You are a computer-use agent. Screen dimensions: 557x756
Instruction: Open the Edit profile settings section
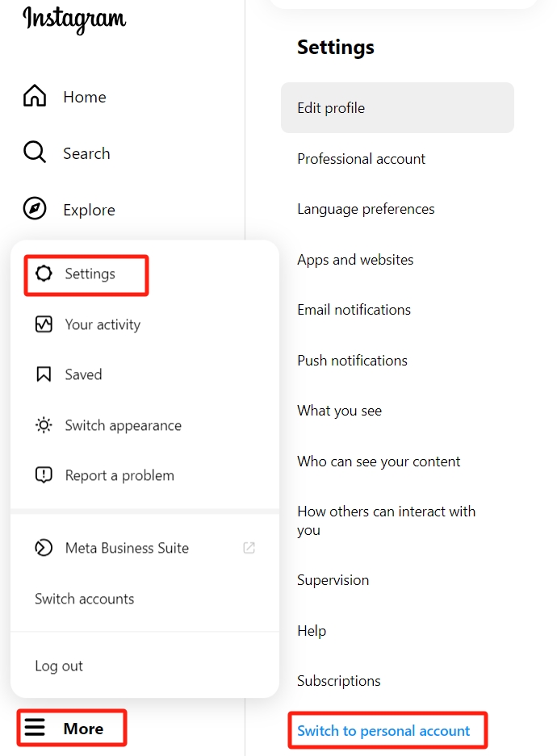397,107
